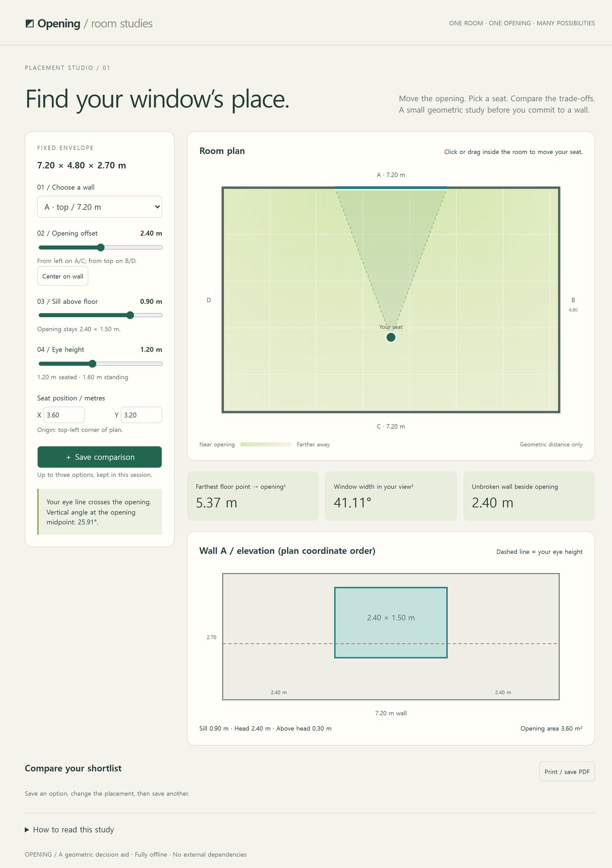Click the Room plan heading
The image size is (612, 868).
point(222,151)
